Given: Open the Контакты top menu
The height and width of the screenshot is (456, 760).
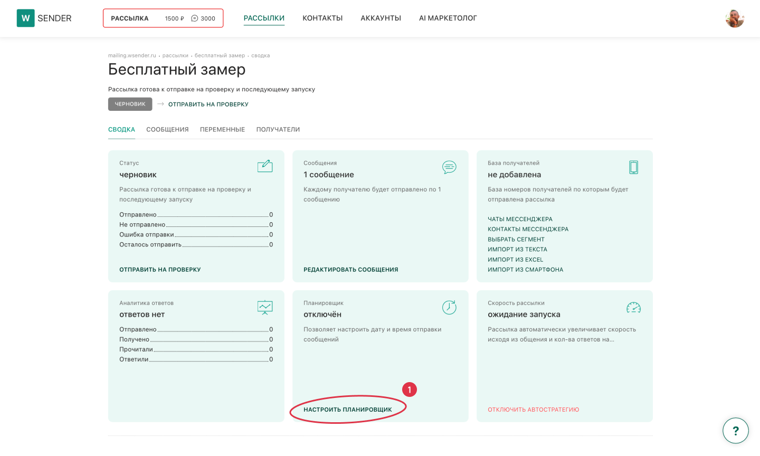Looking at the screenshot, I should 322,18.
